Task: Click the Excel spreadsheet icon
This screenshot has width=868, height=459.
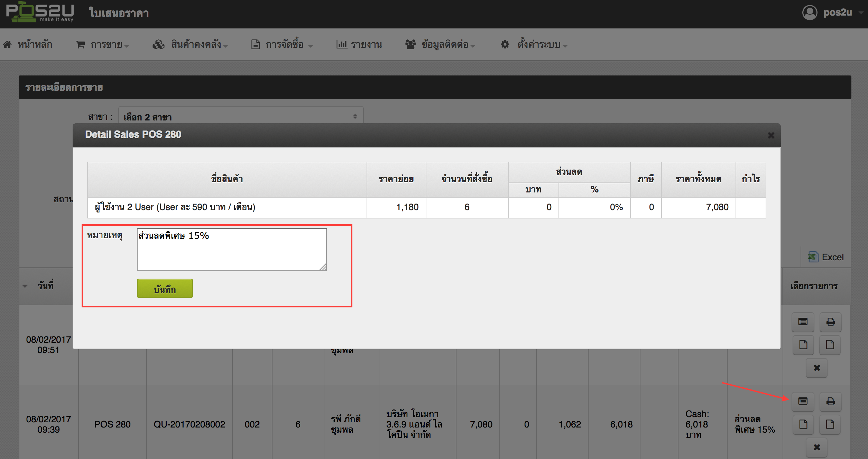Action: [813, 257]
